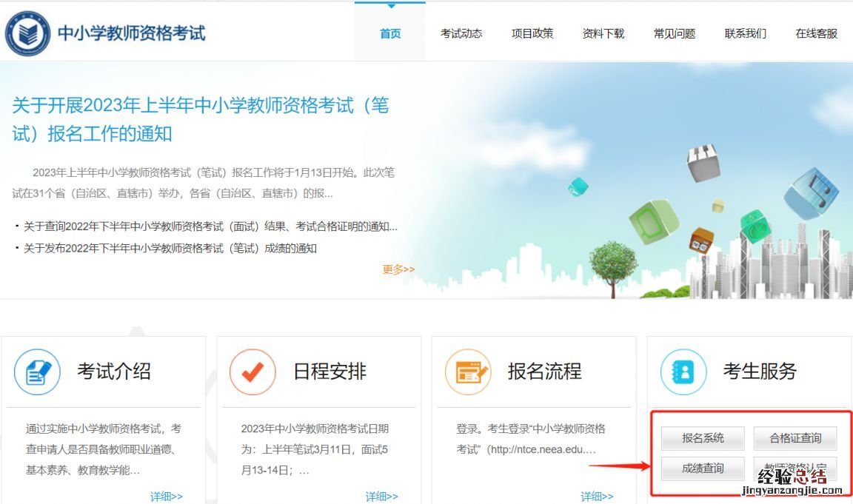The height and width of the screenshot is (504, 853).
Task: Open 常见问题 navigation item
Action: 675,33
